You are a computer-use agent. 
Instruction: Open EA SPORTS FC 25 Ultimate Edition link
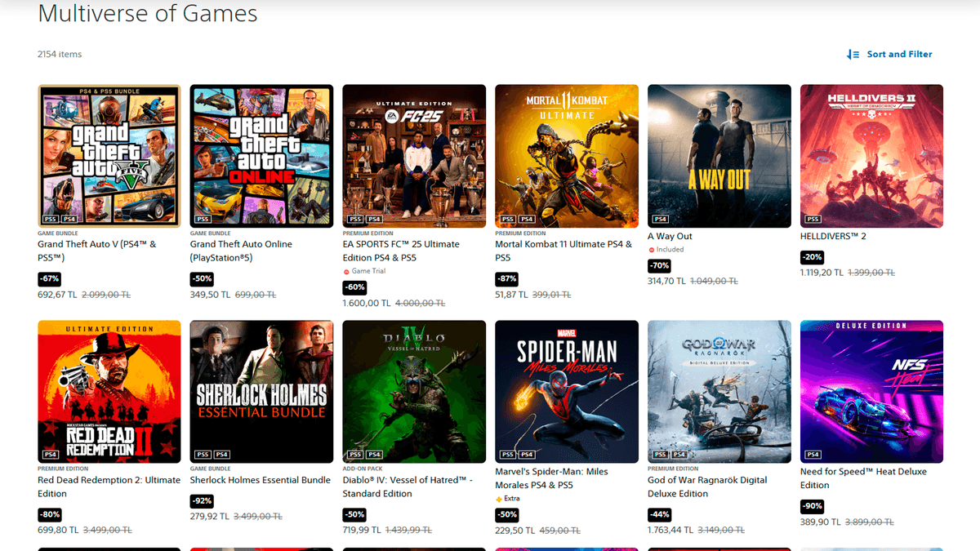coord(401,251)
